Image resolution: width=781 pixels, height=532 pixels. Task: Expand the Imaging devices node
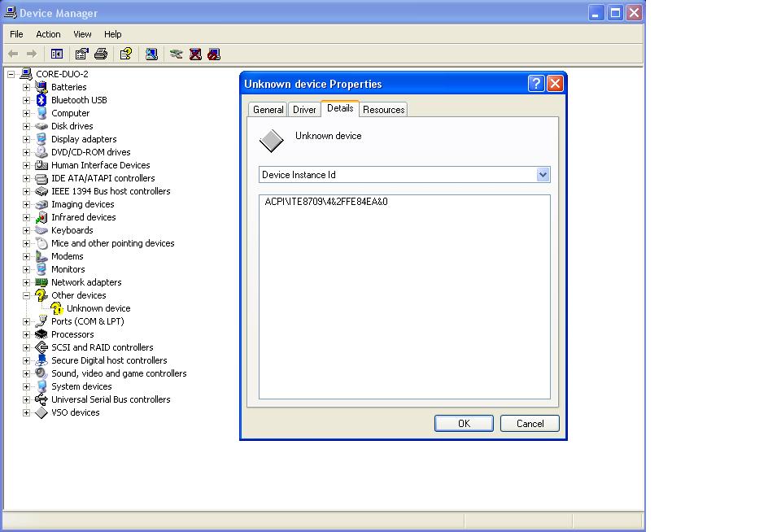(x=26, y=204)
